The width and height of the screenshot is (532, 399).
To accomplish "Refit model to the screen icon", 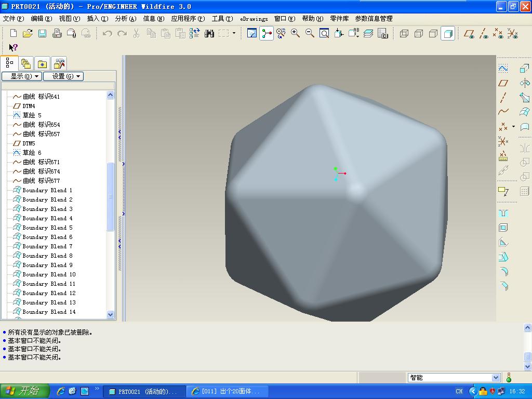I will pos(324,33).
